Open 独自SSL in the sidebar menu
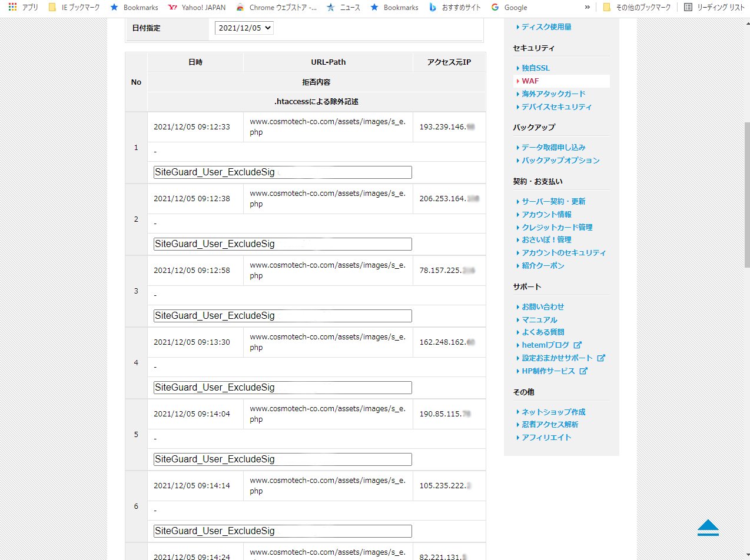 pos(535,68)
